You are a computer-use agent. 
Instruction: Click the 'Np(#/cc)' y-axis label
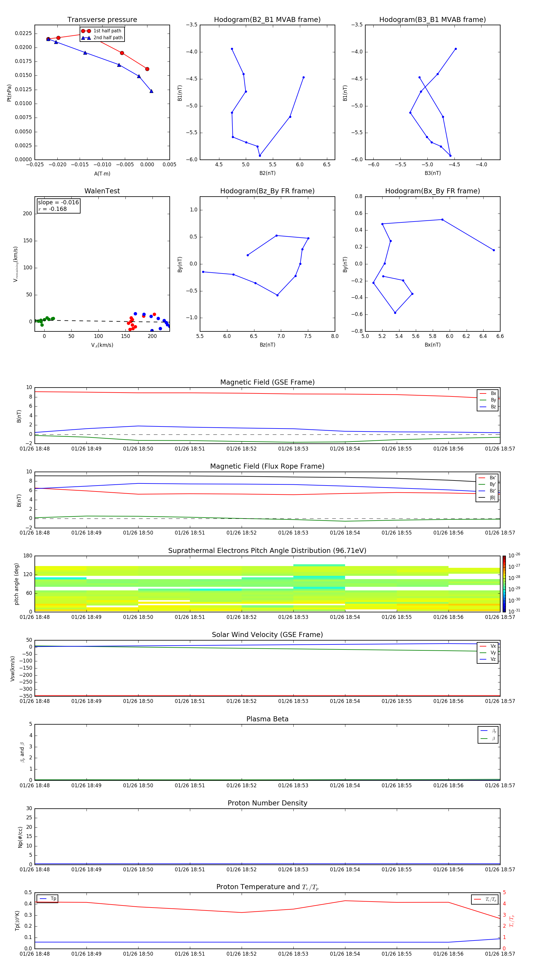click(20, 837)
